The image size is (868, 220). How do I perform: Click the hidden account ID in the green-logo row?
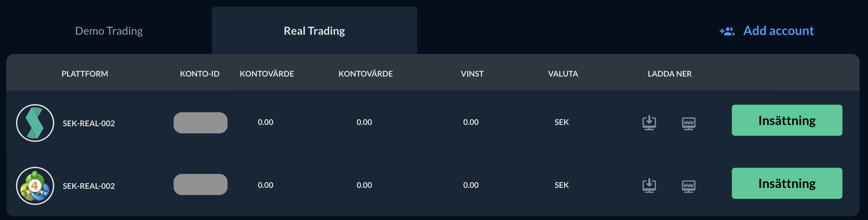(x=200, y=123)
